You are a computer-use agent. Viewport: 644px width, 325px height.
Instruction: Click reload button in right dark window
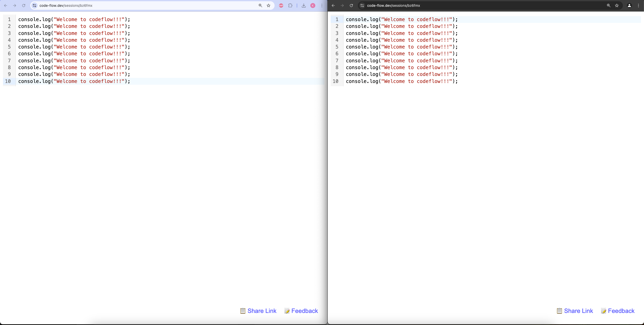(351, 6)
